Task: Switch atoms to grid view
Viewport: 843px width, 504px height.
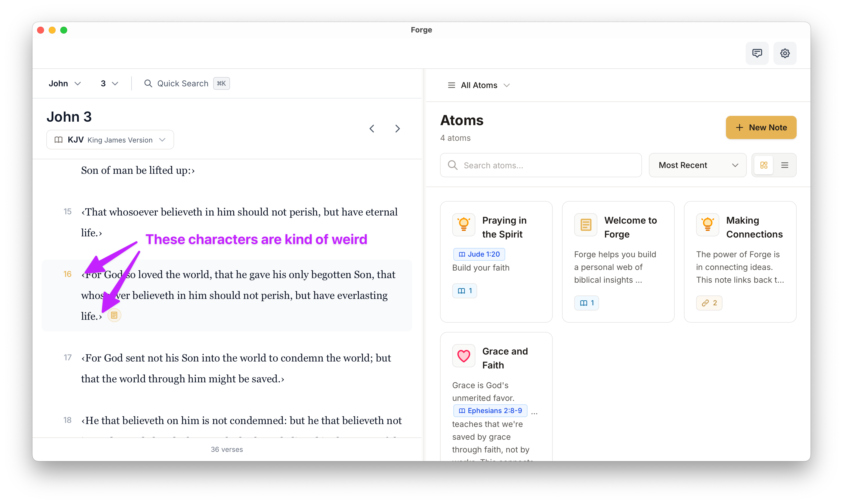Action: point(764,165)
